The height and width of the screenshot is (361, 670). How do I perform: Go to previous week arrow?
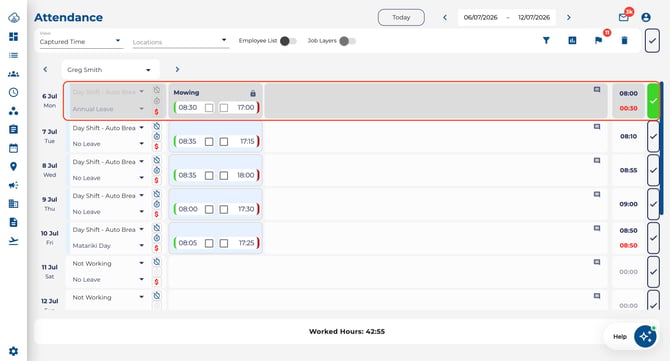click(x=445, y=18)
